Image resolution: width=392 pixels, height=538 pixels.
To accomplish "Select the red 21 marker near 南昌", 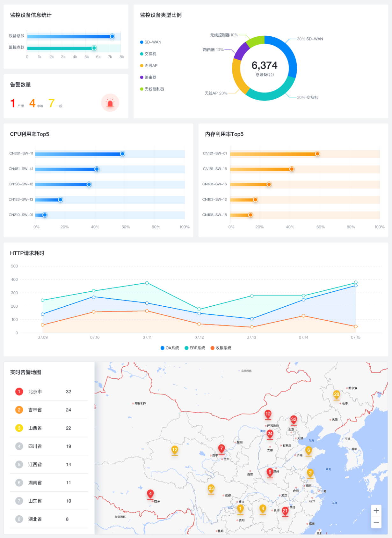I will click(285, 512).
